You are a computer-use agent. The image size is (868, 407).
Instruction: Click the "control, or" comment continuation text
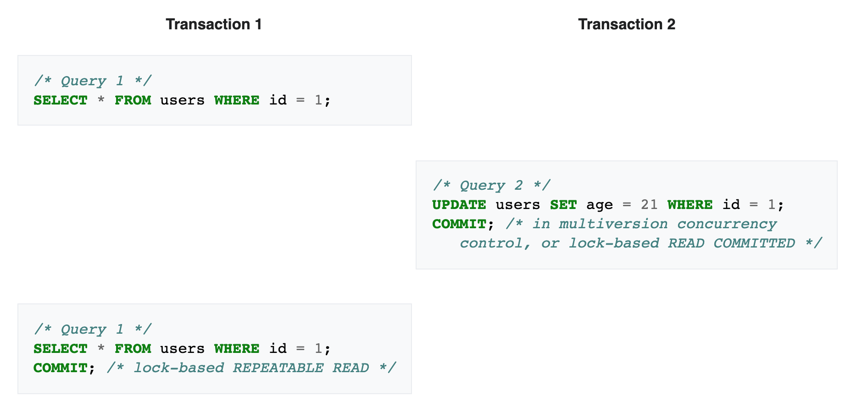click(509, 243)
